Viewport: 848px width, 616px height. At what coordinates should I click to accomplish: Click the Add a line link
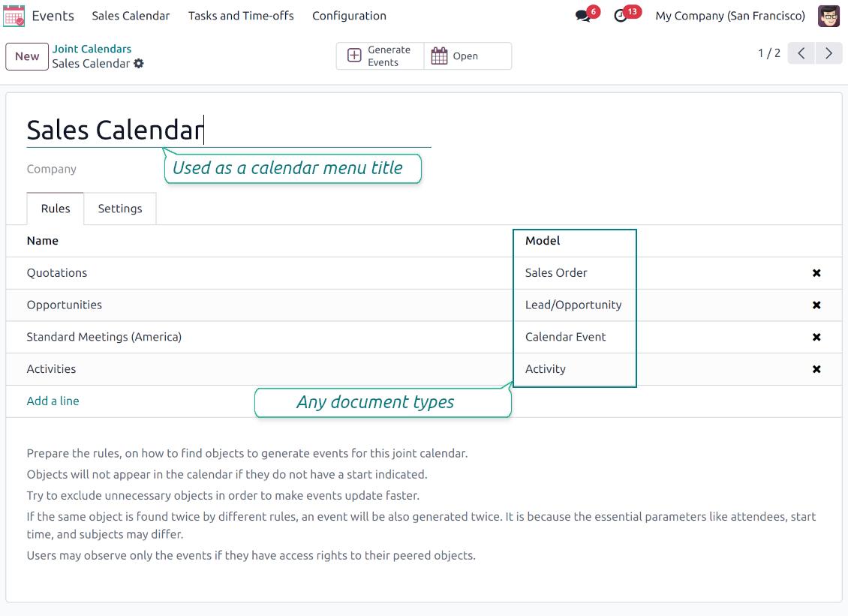53,401
